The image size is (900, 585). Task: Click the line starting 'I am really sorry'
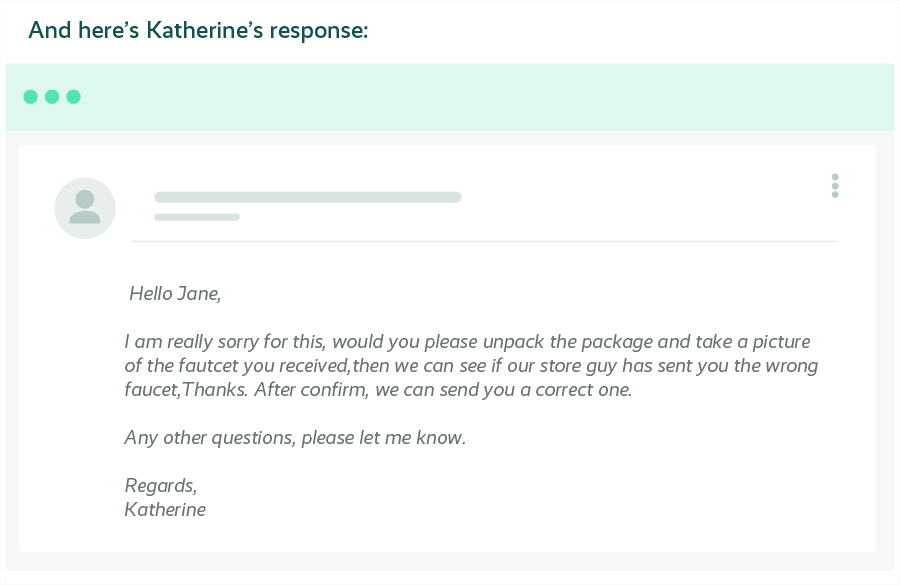click(x=467, y=342)
